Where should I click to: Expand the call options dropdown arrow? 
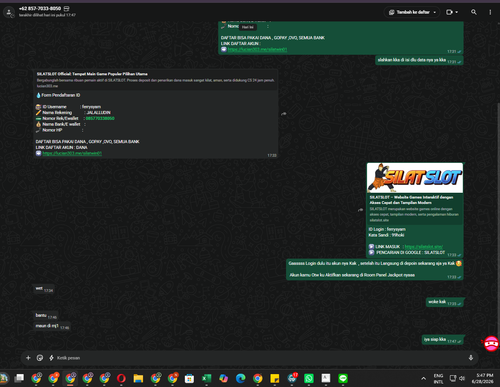point(457,12)
